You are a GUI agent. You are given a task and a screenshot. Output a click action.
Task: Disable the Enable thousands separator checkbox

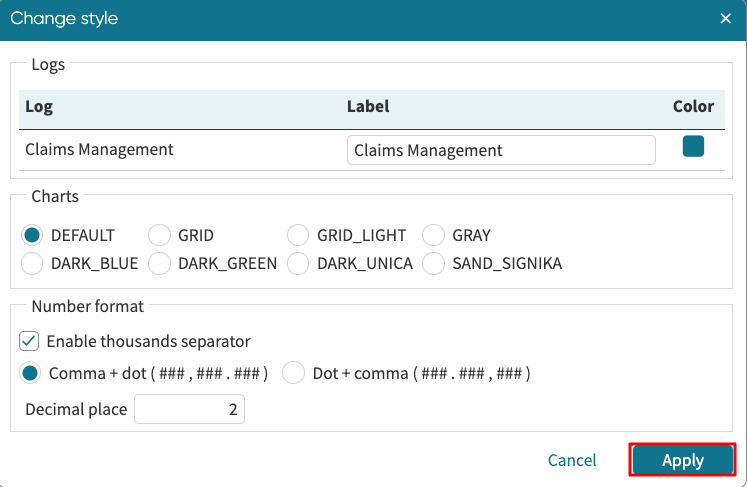(29, 341)
